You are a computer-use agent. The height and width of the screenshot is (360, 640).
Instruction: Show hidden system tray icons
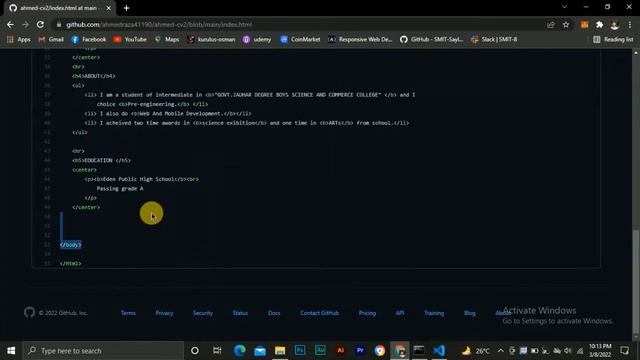tap(500, 351)
